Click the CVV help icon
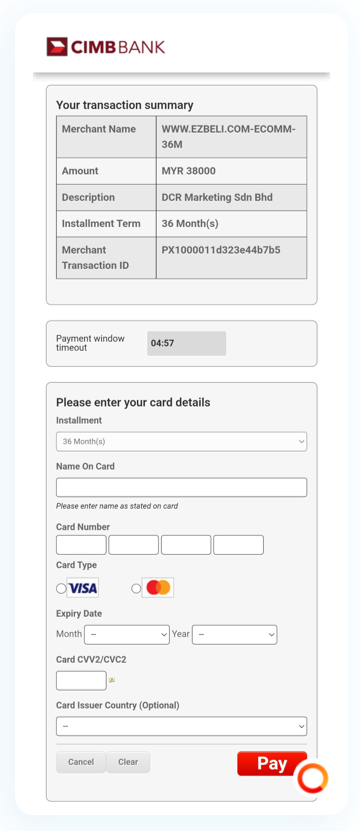Viewport: 361px width, 831px height. (x=112, y=680)
